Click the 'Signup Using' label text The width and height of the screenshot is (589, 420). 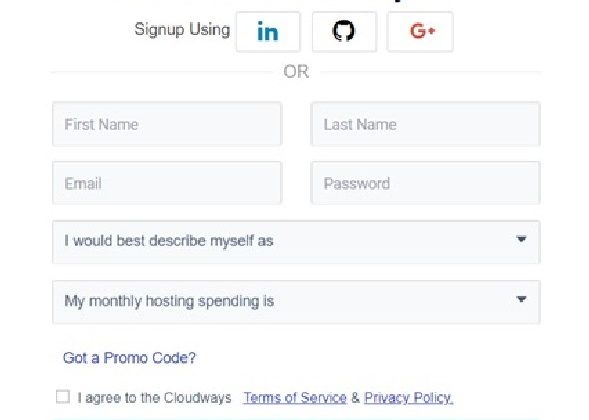[182, 30]
